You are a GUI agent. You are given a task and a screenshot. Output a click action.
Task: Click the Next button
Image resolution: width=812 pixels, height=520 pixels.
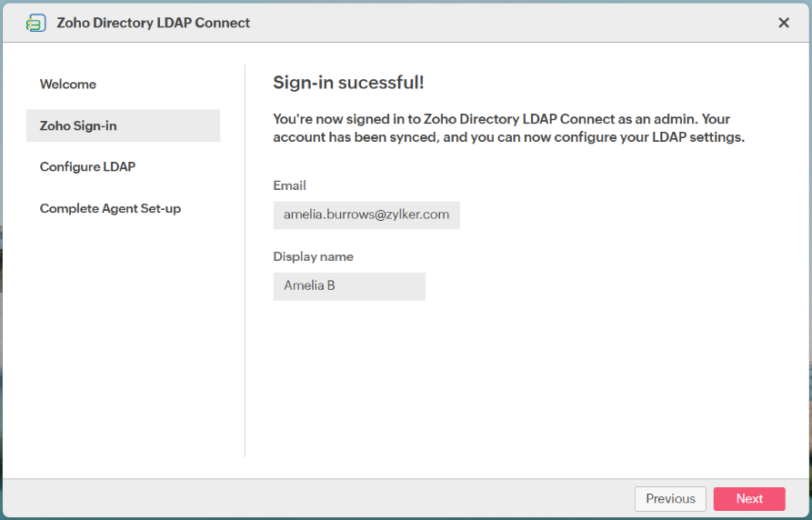point(749,498)
